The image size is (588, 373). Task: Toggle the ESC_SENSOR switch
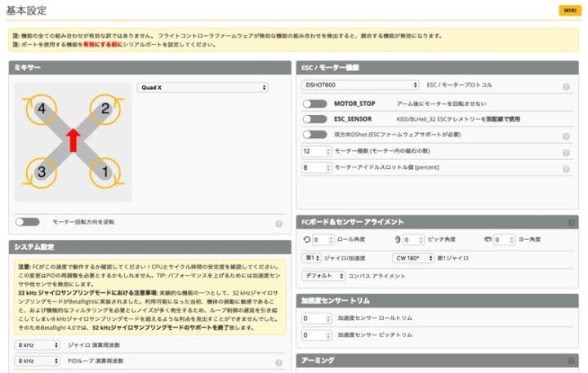click(x=314, y=119)
